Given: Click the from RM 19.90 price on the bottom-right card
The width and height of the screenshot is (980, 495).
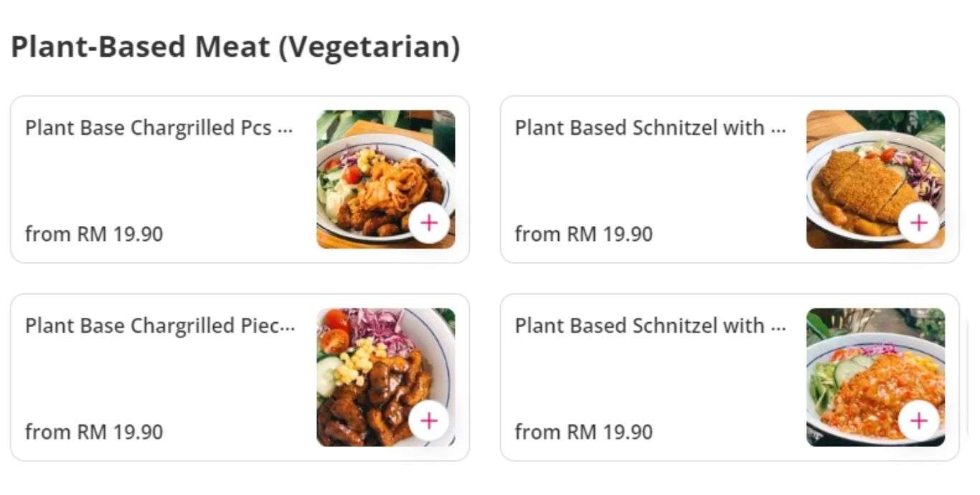Looking at the screenshot, I should coord(583,433).
